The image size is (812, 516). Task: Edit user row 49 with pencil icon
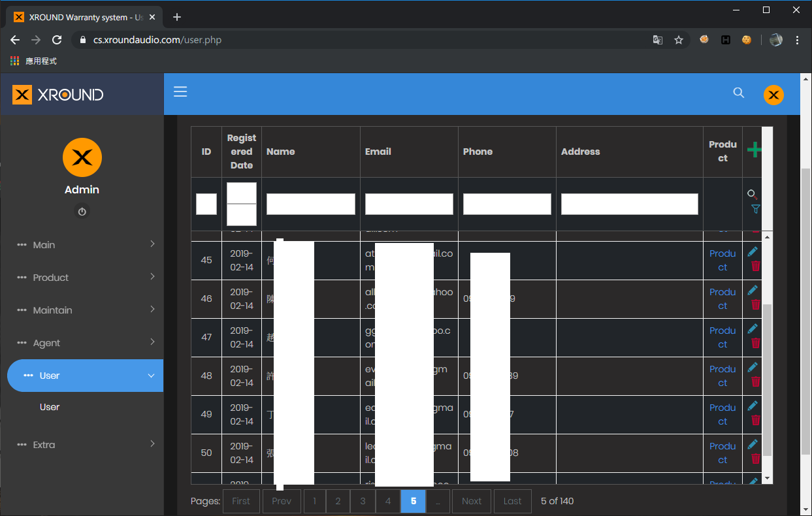click(x=753, y=406)
